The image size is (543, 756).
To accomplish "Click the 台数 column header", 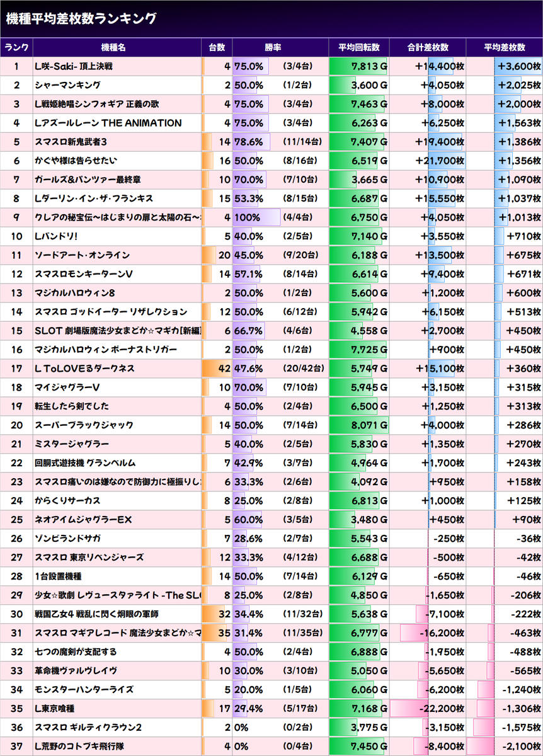I will [217, 47].
